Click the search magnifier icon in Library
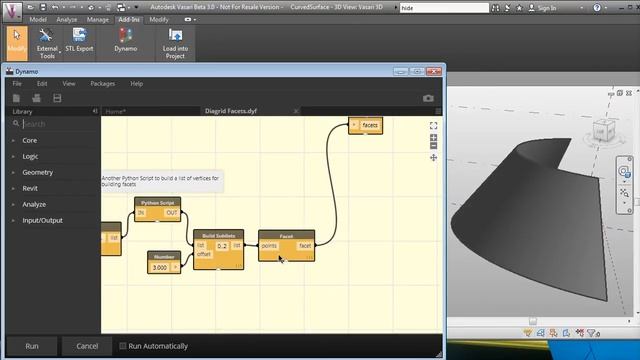This screenshot has height=360, width=640. [16, 123]
